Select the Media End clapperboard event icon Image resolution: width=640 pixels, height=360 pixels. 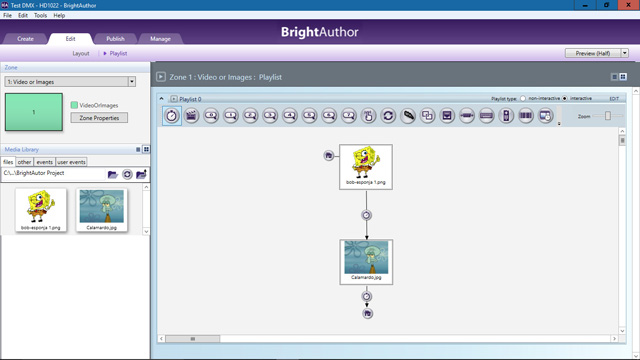[191, 116]
